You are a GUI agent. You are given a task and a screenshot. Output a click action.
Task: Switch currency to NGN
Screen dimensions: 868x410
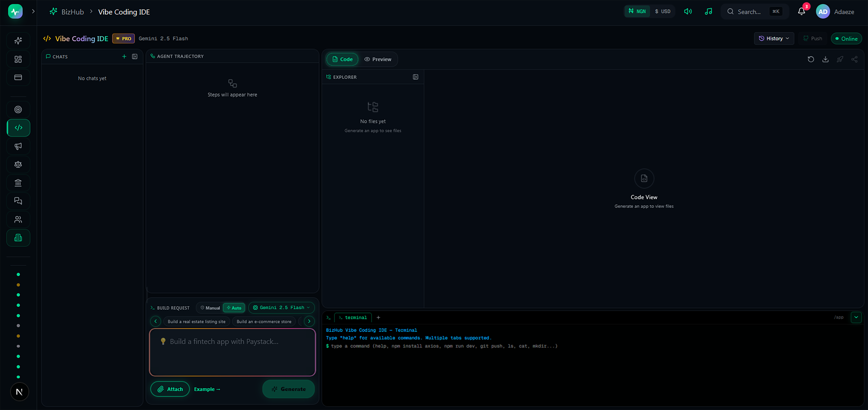(637, 12)
